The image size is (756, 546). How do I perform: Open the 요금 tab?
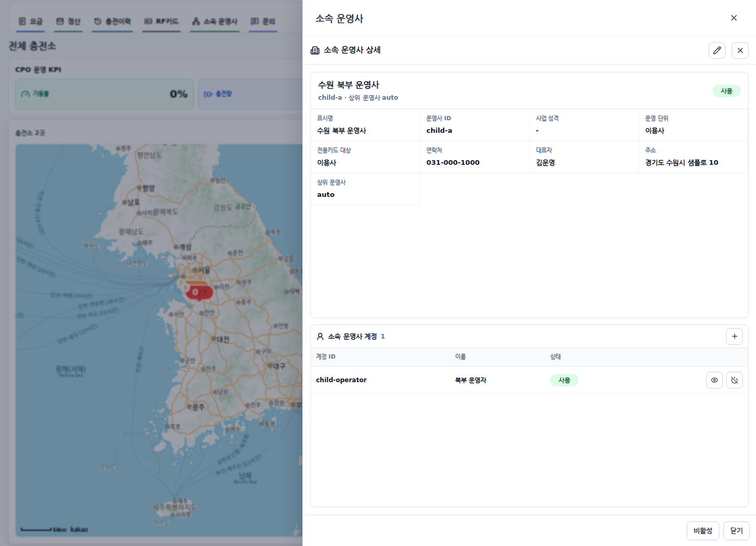(30, 22)
